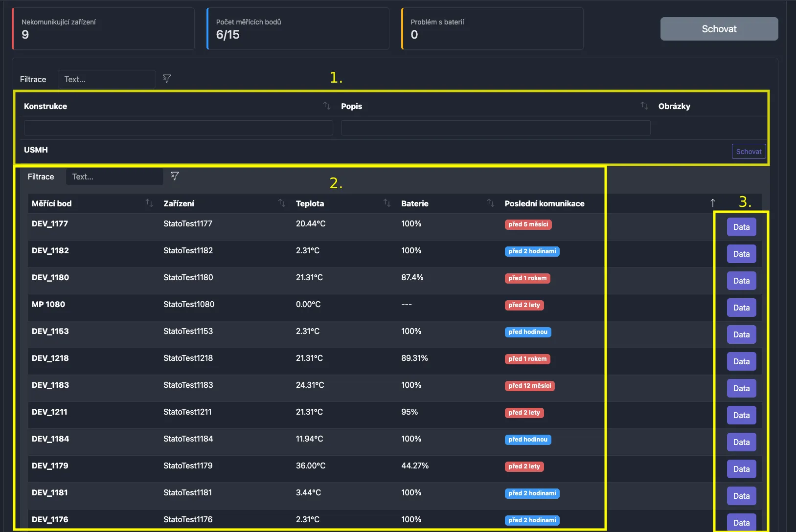
Task: Sort by Teplota column arrows
Action: click(387, 203)
